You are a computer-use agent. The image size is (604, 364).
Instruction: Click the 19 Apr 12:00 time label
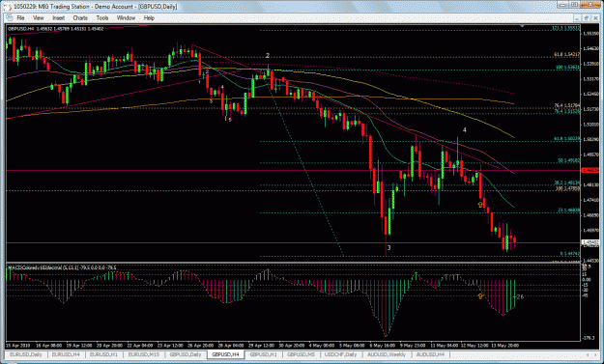point(79,346)
